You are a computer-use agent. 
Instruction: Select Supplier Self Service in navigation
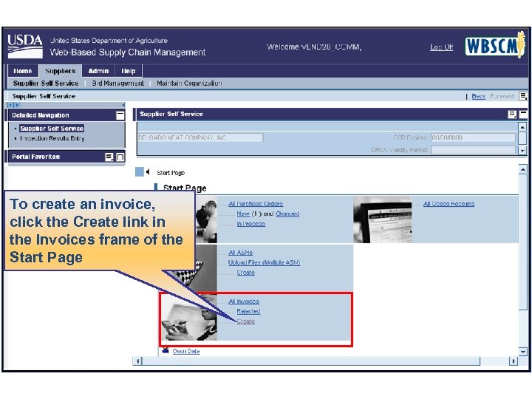52,129
